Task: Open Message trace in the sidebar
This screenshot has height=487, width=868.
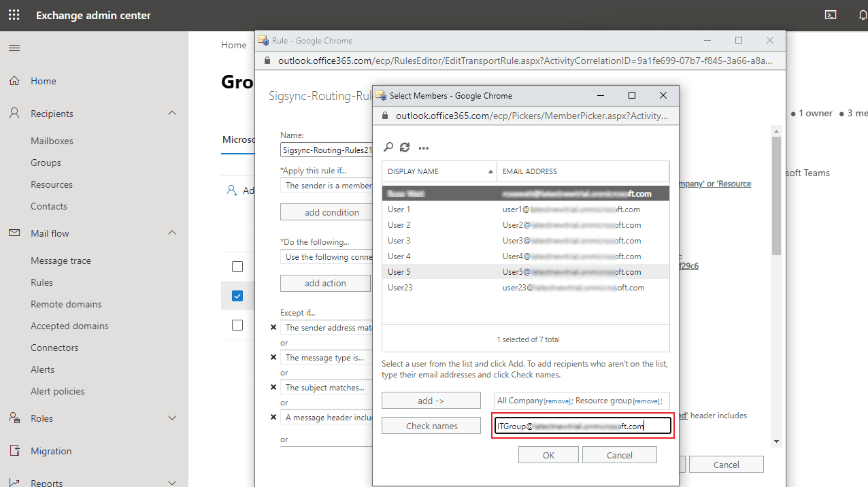Action: pyautogui.click(x=61, y=261)
